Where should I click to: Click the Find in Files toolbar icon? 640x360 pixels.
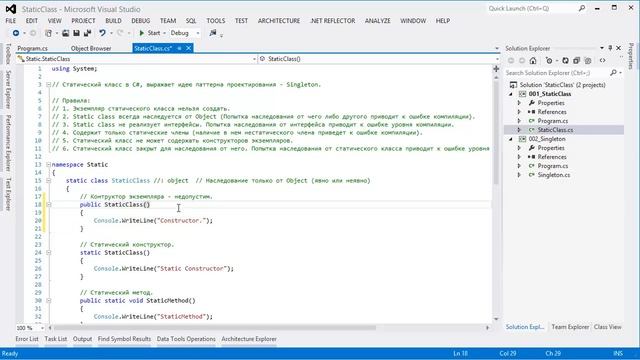[213, 33]
